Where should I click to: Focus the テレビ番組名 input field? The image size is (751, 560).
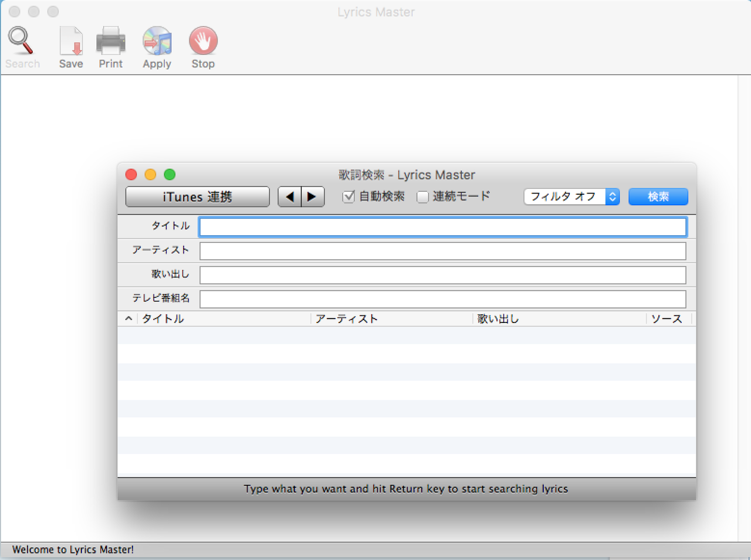443,299
